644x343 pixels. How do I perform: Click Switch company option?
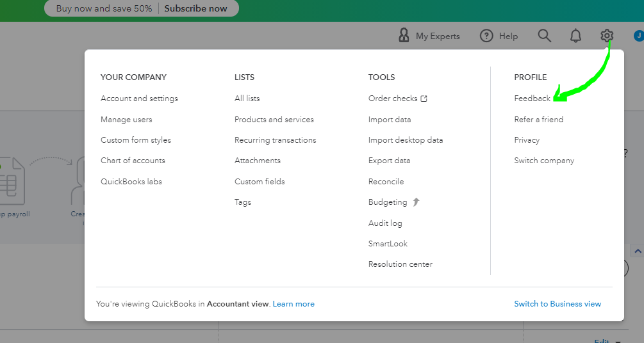(544, 161)
